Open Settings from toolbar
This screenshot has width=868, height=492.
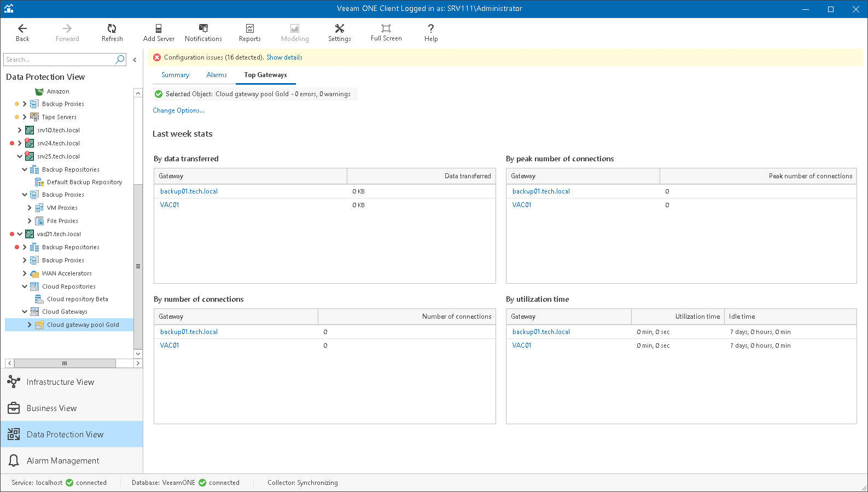tap(340, 33)
